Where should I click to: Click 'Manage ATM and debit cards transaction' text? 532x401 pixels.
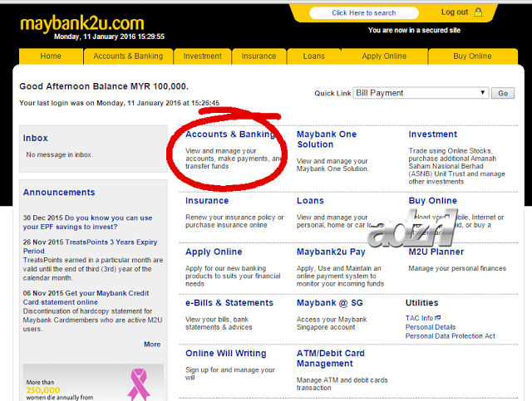(342, 384)
